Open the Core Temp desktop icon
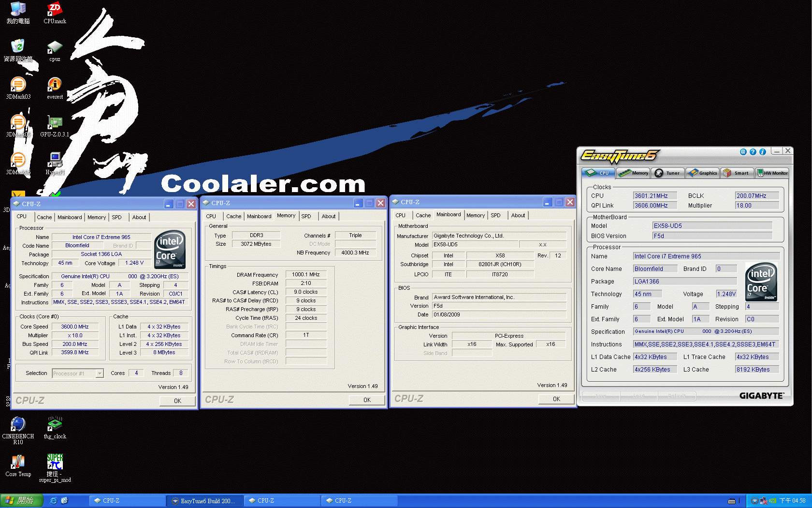Image resolution: width=812 pixels, height=508 pixels. coord(18,463)
